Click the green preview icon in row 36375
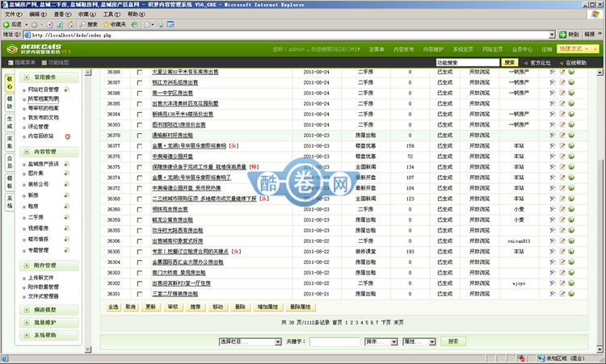Screen dimensions: 606x364 tap(571, 167)
